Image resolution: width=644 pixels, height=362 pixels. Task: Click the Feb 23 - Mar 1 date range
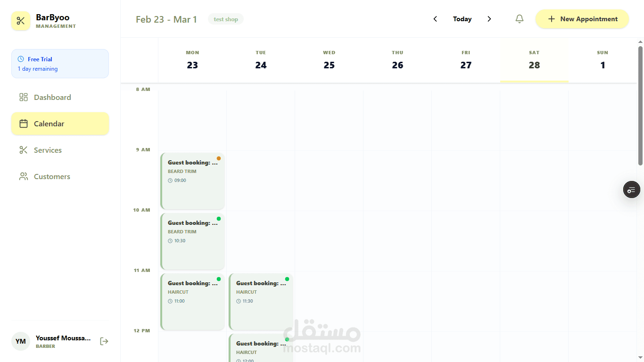tap(166, 19)
